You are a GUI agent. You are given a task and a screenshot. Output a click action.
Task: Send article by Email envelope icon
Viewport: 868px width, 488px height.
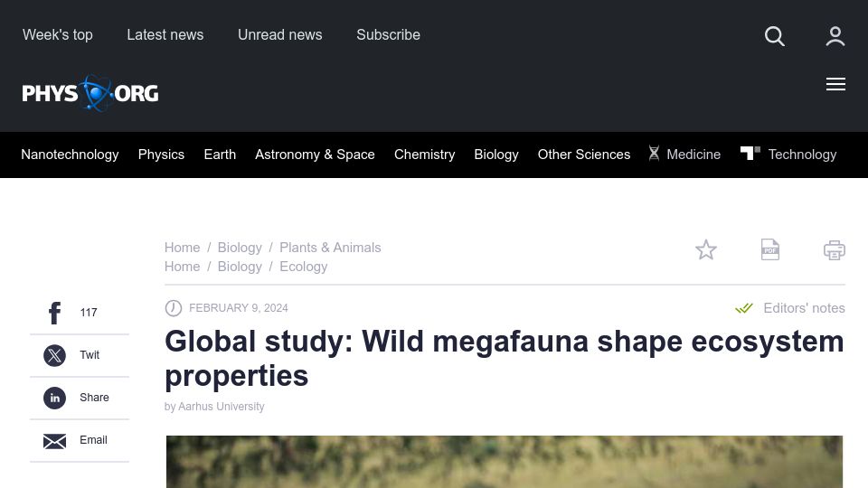point(54,441)
